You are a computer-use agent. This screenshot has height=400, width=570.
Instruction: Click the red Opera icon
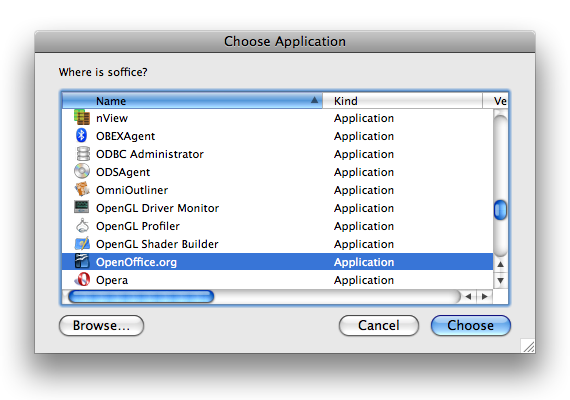pyautogui.click(x=83, y=280)
